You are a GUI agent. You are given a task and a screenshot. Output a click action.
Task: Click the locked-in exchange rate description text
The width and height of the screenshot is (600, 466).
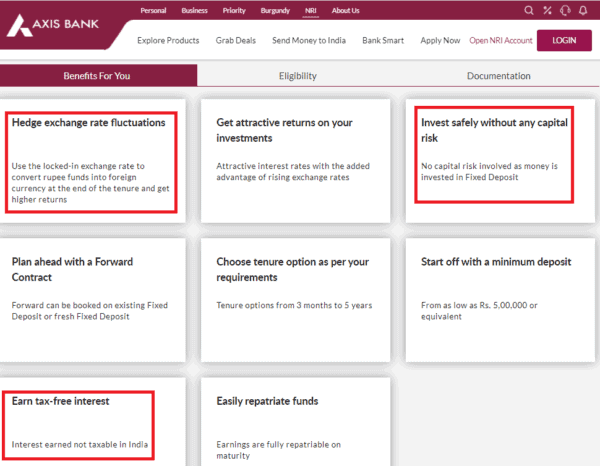click(x=90, y=182)
